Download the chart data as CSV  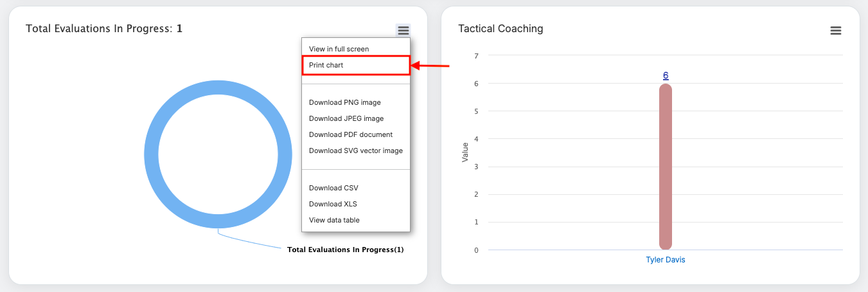tap(333, 188)
